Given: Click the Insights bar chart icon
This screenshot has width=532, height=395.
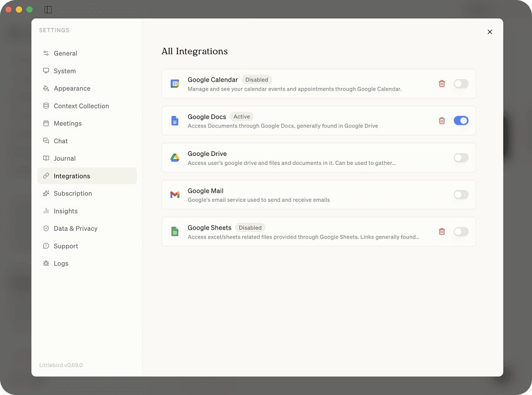Looking at the screenshot, I should coord(46,211).
